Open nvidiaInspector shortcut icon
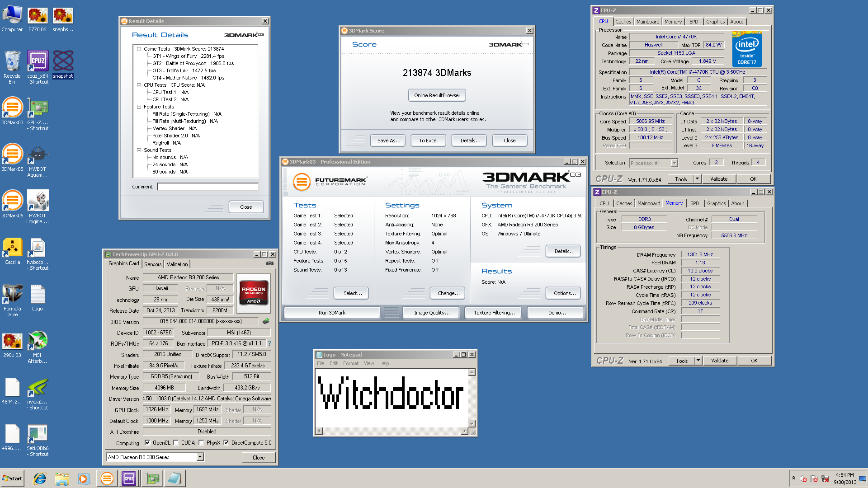 (38, 393)
